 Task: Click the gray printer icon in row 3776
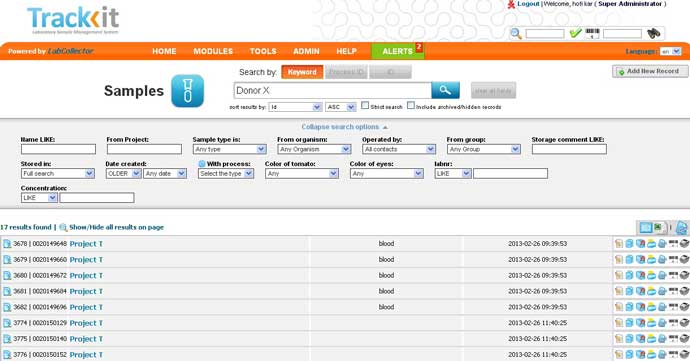[684, 354]
